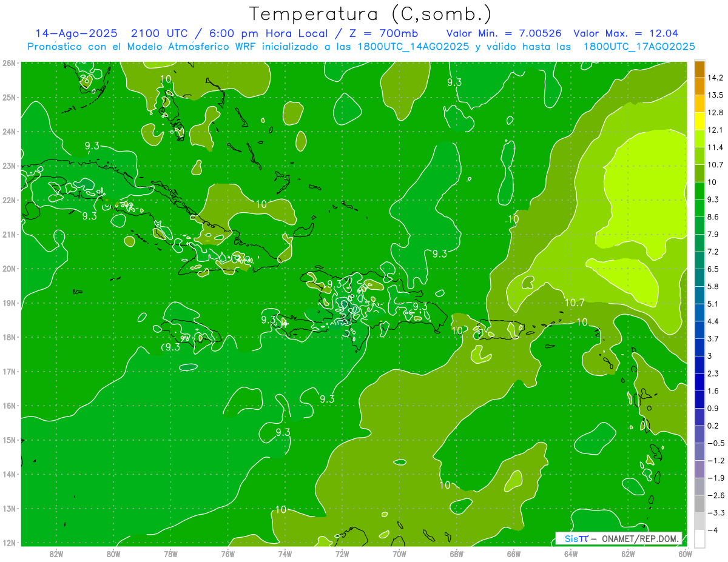728x562 pixels.
Task: Click the 12N latitude axis label
Action: (x=8, y=543)
